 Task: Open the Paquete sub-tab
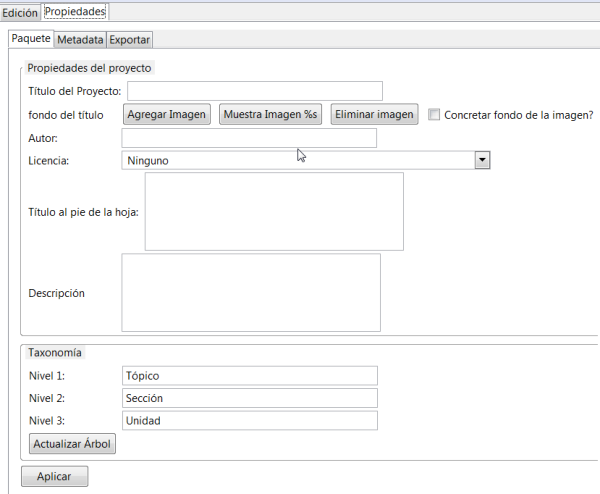click(31, 39)
